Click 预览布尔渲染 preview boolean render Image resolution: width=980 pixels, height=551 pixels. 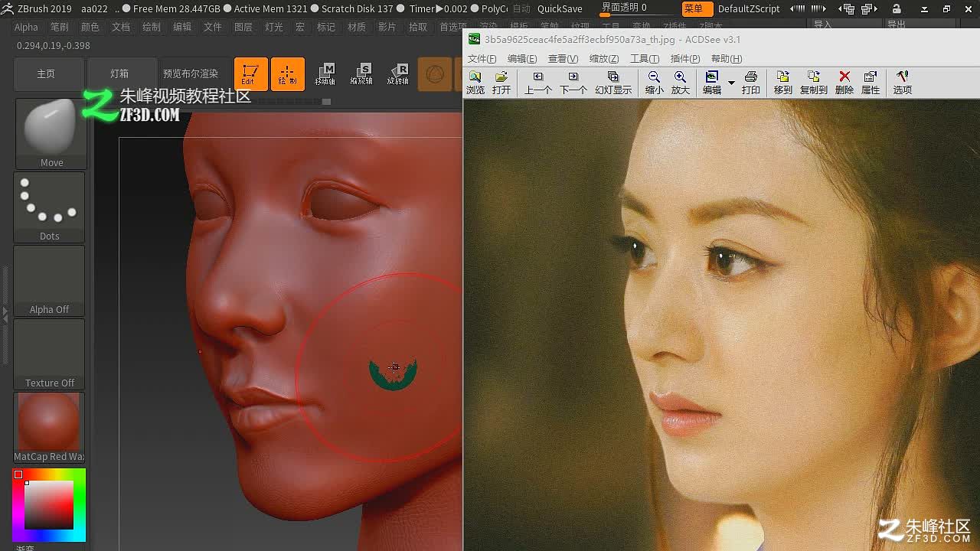tap(191, 74)
